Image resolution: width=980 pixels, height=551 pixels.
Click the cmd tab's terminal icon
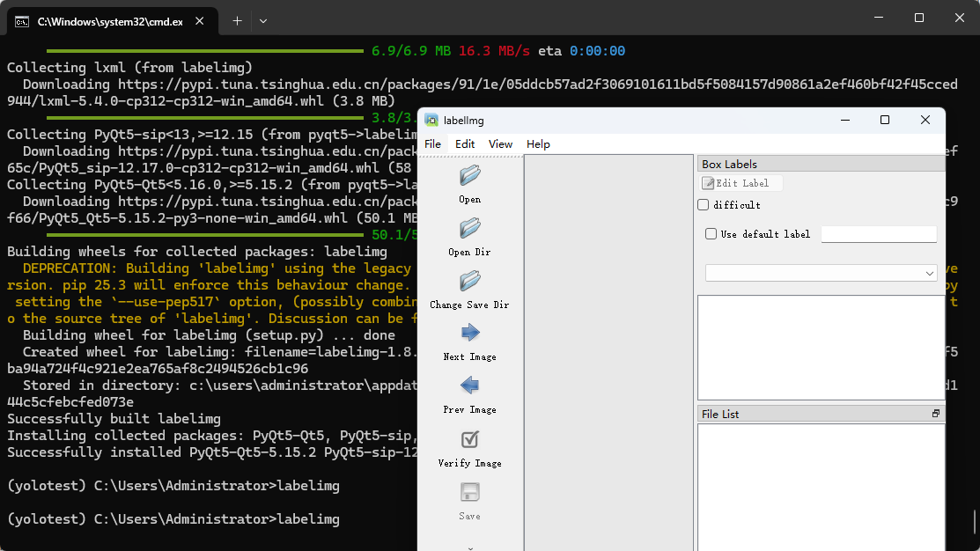22,22
